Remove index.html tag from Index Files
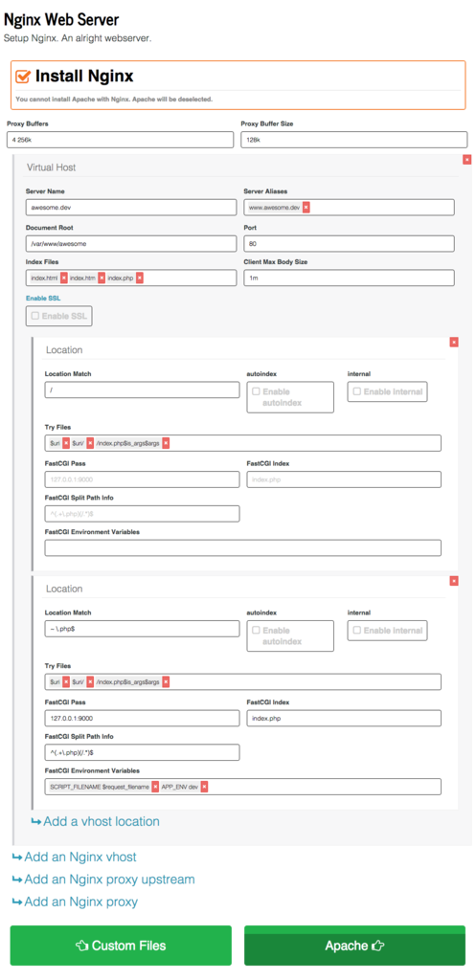Image resolution: width=476 pixels, height=980 pixels. click(64, 278)
